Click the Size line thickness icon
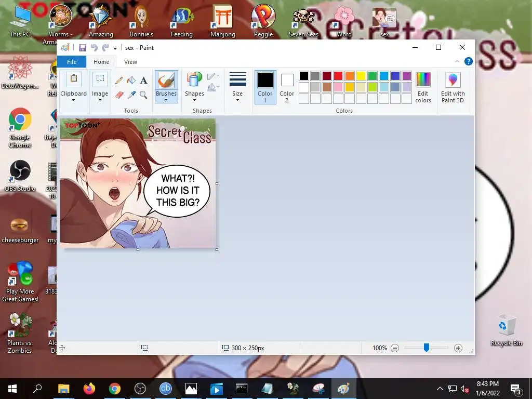The width and height of the screenshot is (532, 399). (x=237, y=79)
